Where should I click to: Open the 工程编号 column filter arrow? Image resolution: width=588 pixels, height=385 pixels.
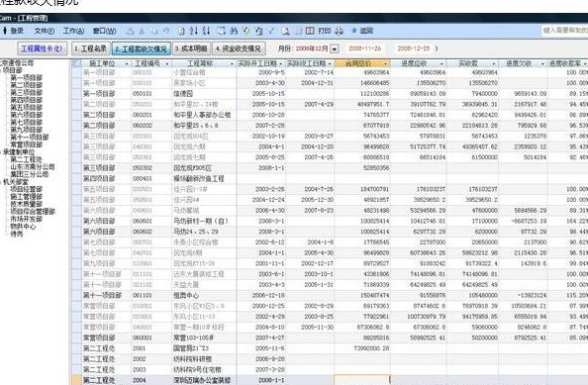167,63
